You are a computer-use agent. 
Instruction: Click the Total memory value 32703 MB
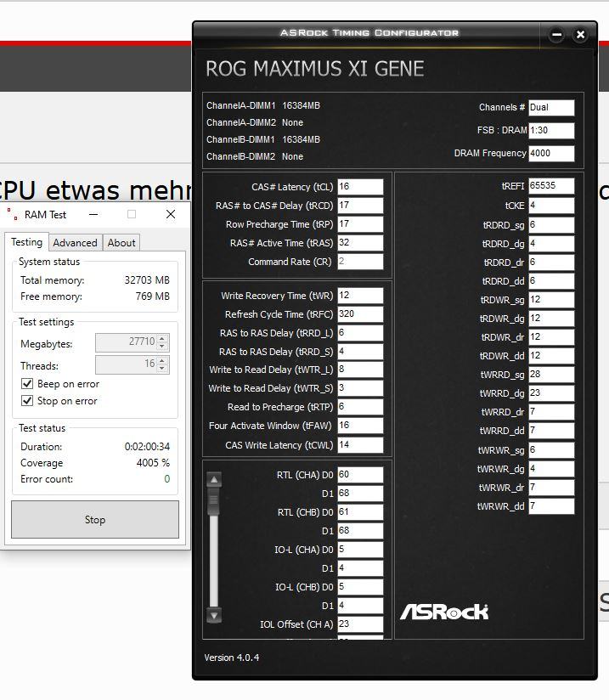click(x=147, y=280)
